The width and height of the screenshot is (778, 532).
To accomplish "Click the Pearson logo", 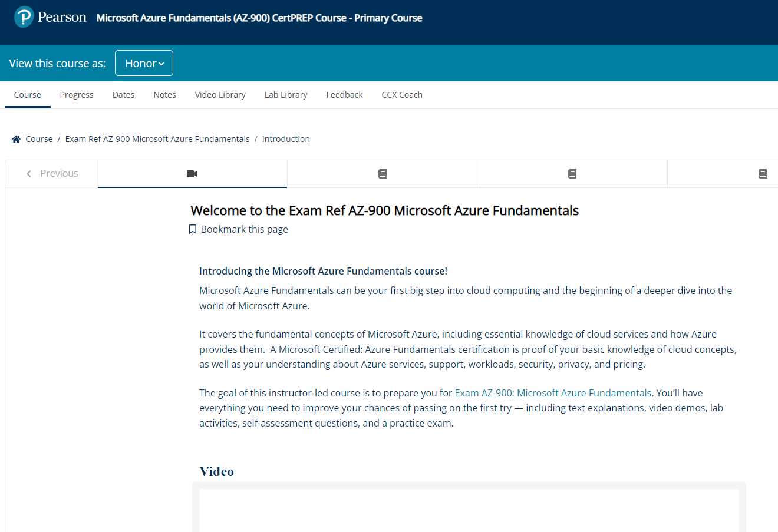I will coord(51,17).
